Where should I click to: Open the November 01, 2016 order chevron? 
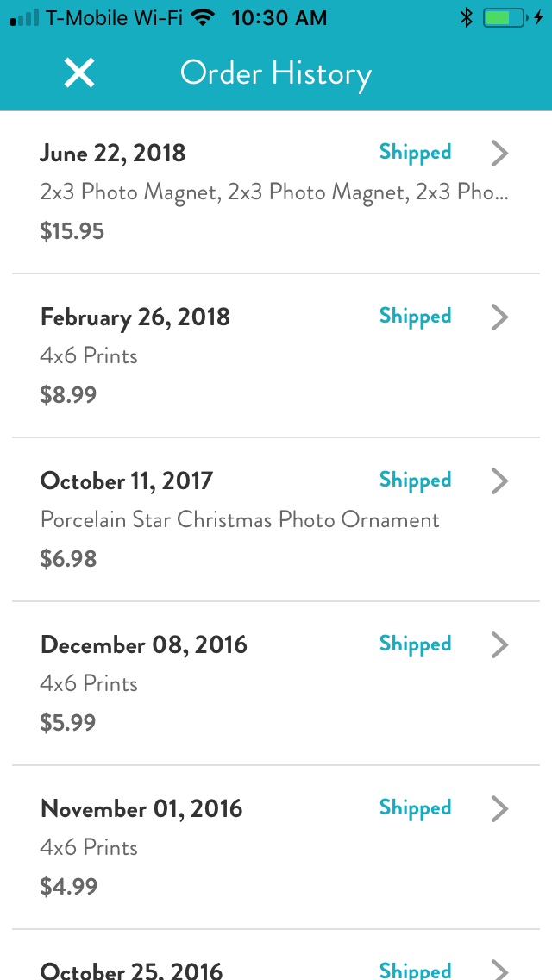[499, 809]
